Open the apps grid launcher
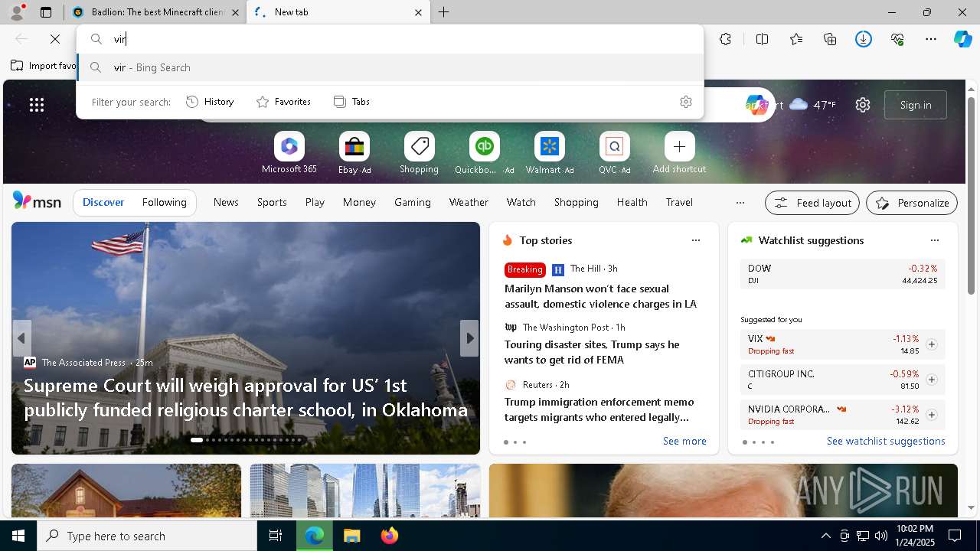 tap(37, 105)
